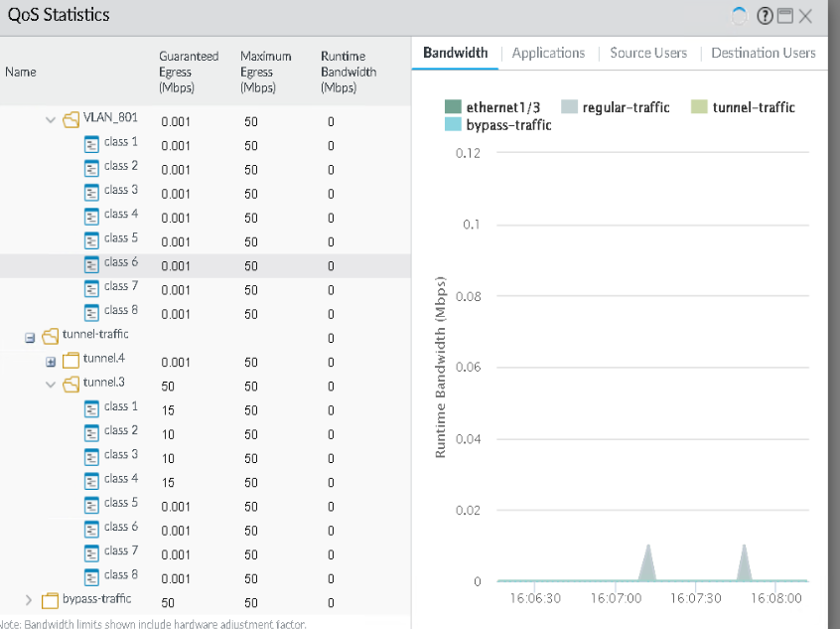Screen dimensions: 840x629
Task: Click the tunnel.4 folder icon
Action: 70,360
